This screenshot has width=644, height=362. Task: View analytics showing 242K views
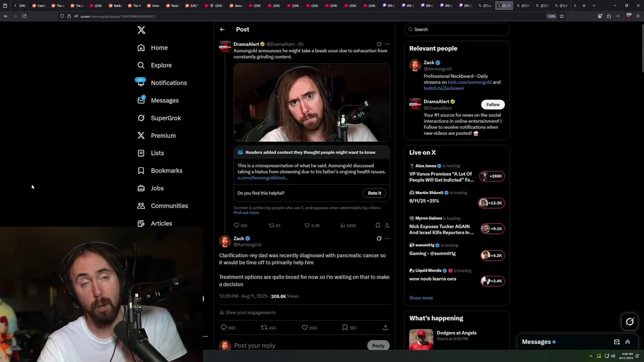(x=348, y=226)
